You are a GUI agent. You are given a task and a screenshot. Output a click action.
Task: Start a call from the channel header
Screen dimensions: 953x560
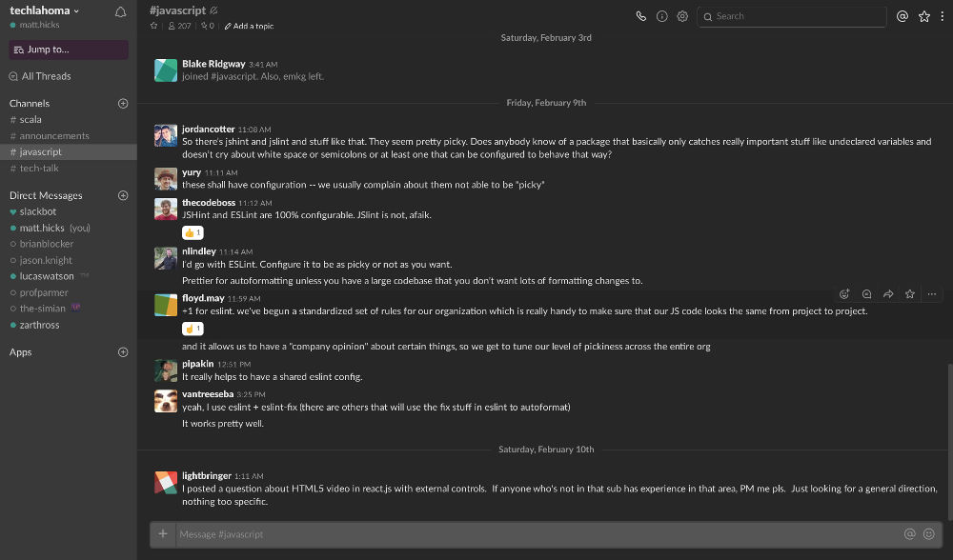[640, 16]
